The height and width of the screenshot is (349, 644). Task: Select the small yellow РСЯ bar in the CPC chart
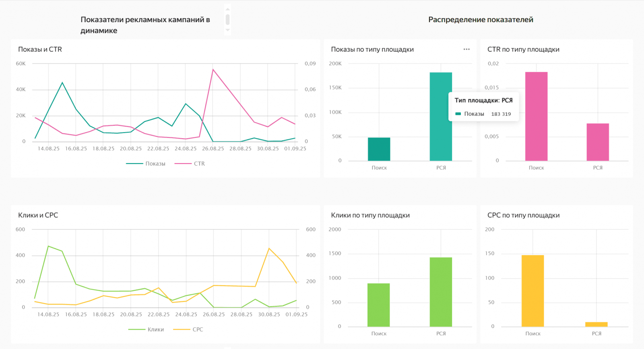596,324
